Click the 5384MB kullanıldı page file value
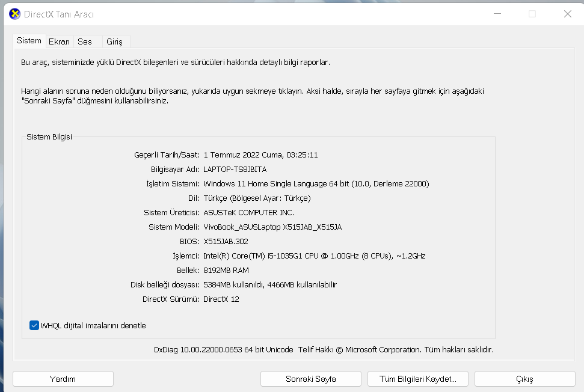 coord(270,285)
